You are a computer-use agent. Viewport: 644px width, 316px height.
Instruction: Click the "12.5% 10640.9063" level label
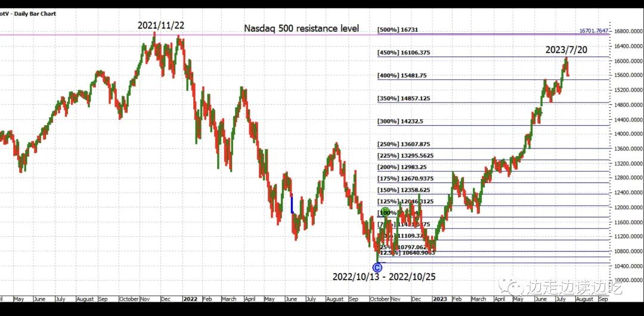click(407, 253)
